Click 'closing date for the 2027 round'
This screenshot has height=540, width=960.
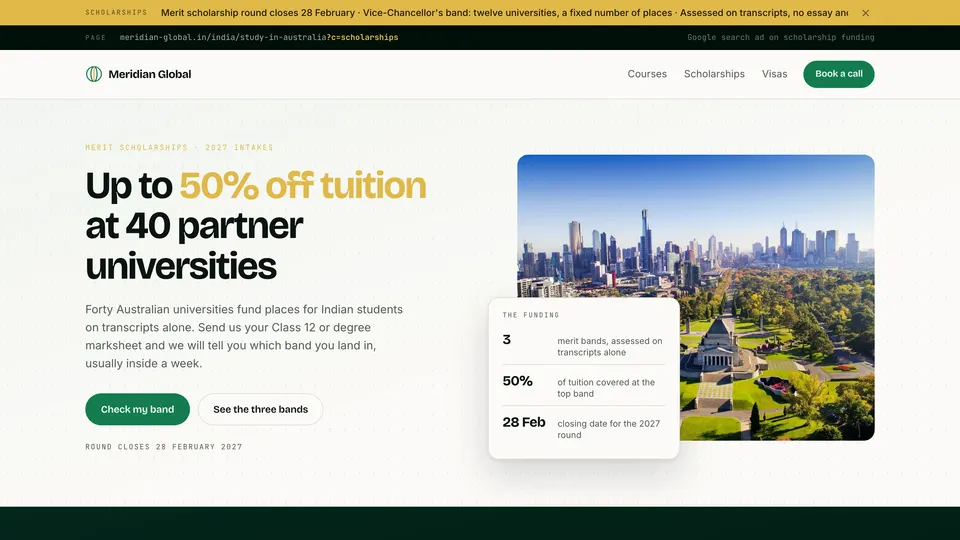609,429
